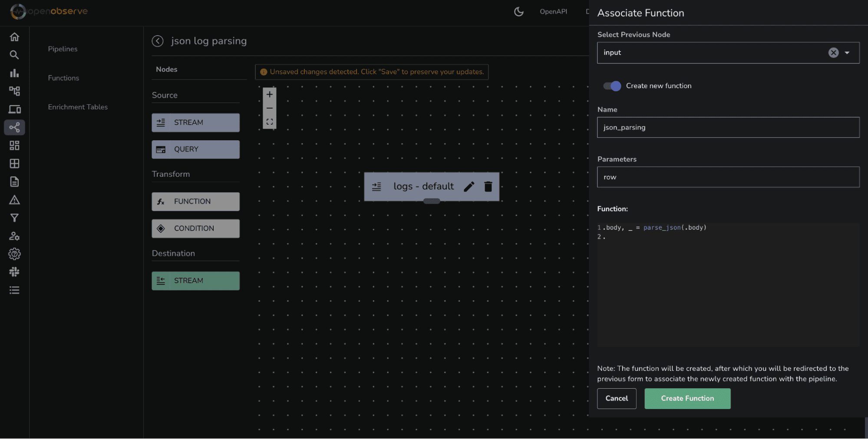Cancel the Associate Function form
This screenshot has width=868, height=439.
pos(616,399)
